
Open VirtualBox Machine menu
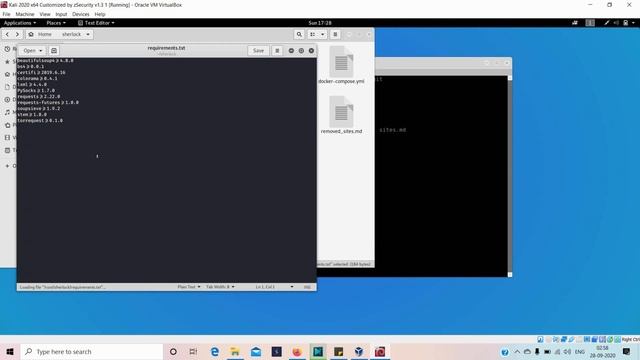[25, 14]
